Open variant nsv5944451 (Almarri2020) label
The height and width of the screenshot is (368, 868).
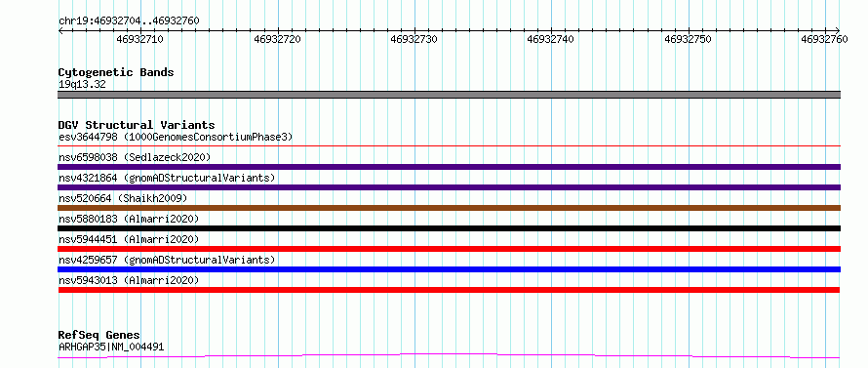129,239
